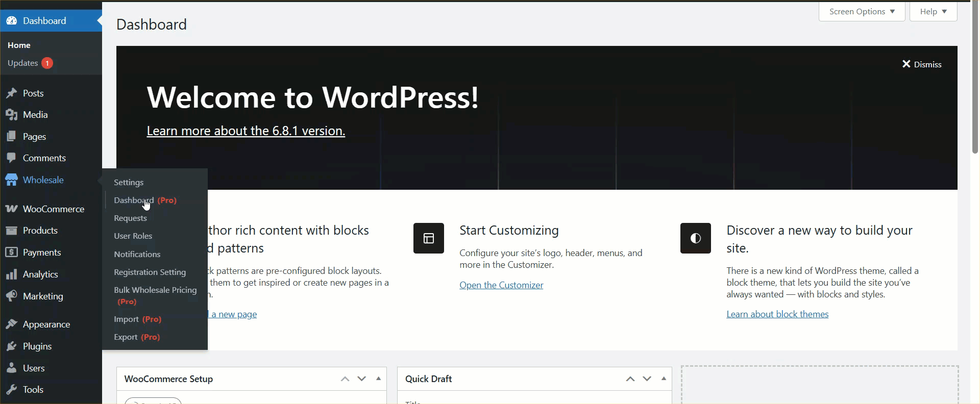
Task: Move Quick Draft widget up
Action: (630, 379)
